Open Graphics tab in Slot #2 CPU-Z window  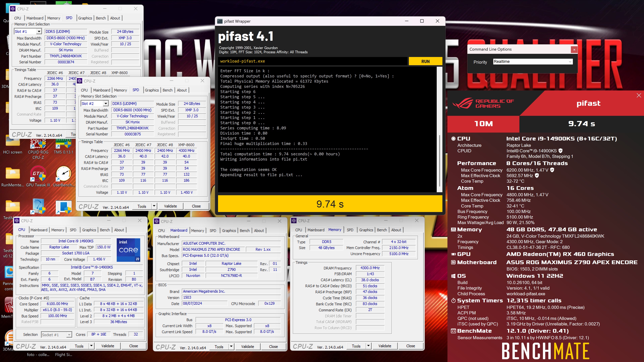(152, 90)
